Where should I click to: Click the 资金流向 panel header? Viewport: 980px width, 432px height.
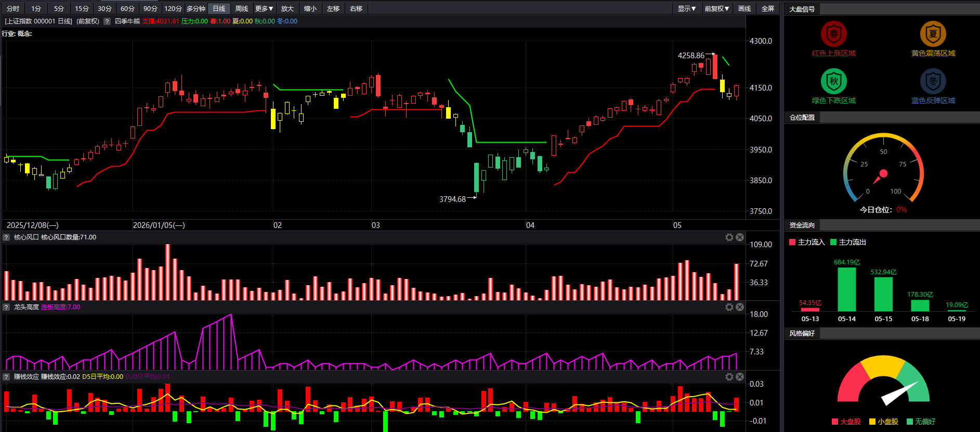(802, 225)
